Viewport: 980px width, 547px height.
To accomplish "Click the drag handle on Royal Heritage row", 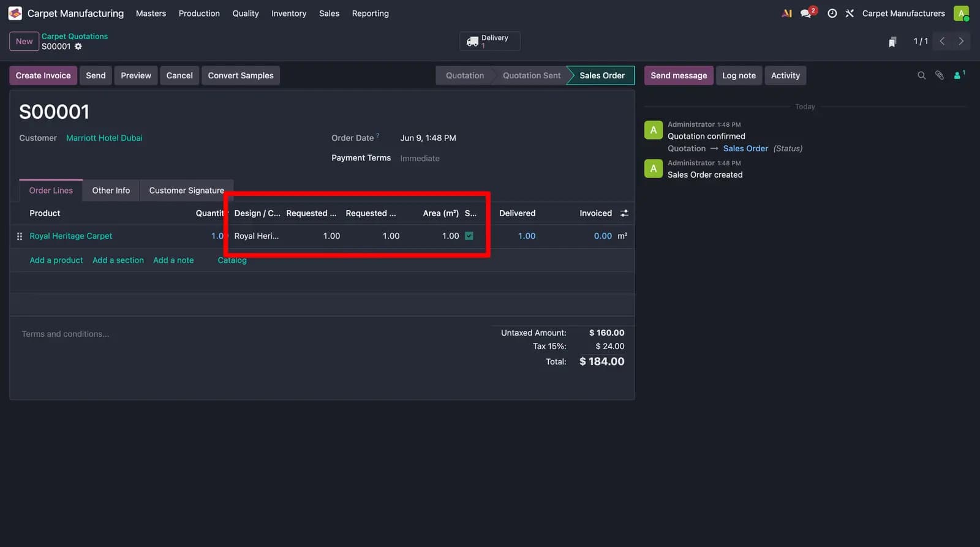I will tap(20, 236).
